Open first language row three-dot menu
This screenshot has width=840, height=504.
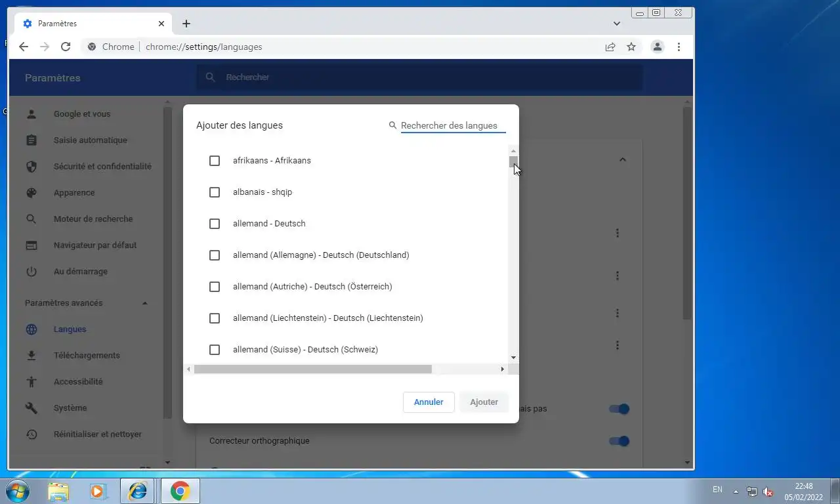click(618, 233)
